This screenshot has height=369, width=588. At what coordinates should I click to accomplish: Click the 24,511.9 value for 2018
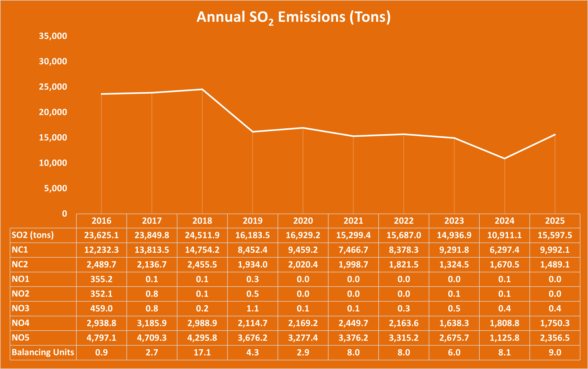tap(202, 235)
